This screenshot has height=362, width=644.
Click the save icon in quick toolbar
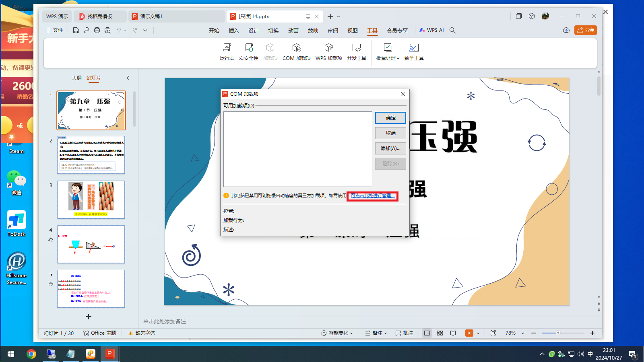point(76,30)
